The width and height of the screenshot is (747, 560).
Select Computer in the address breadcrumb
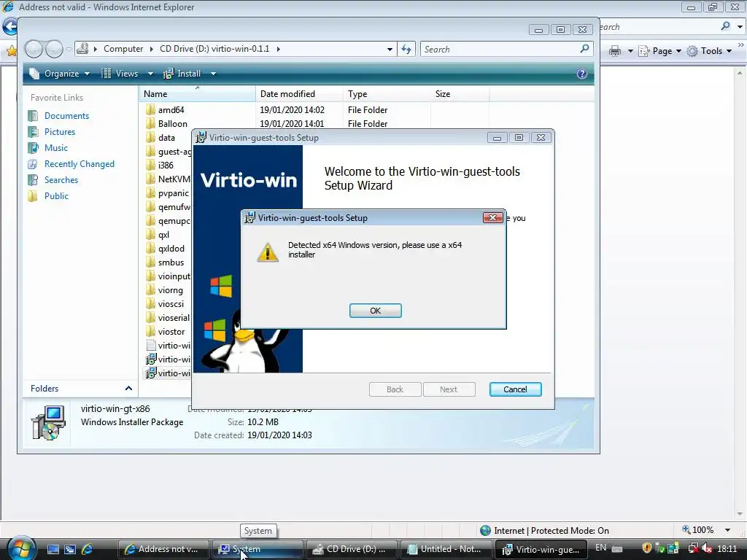click(x=123, y=49)
